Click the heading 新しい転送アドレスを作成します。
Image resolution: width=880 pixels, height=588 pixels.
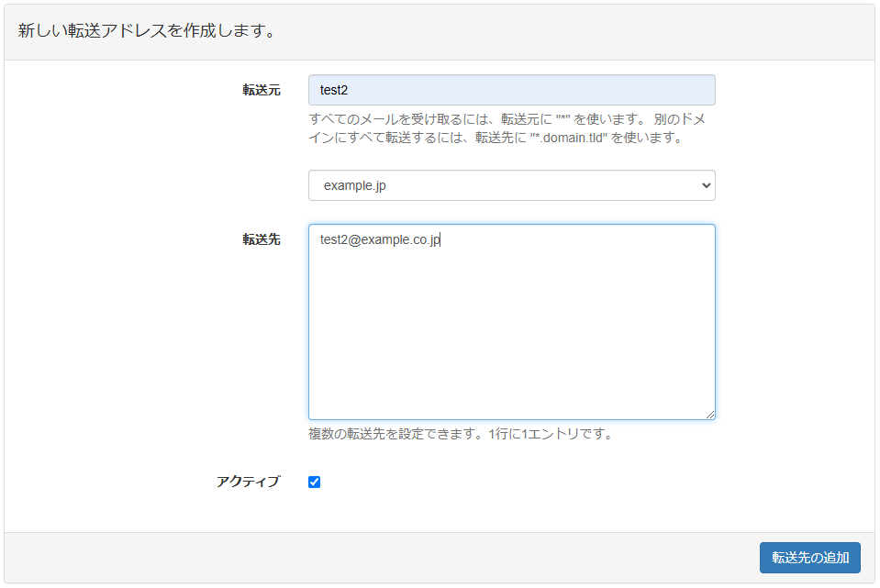point(148,31)
